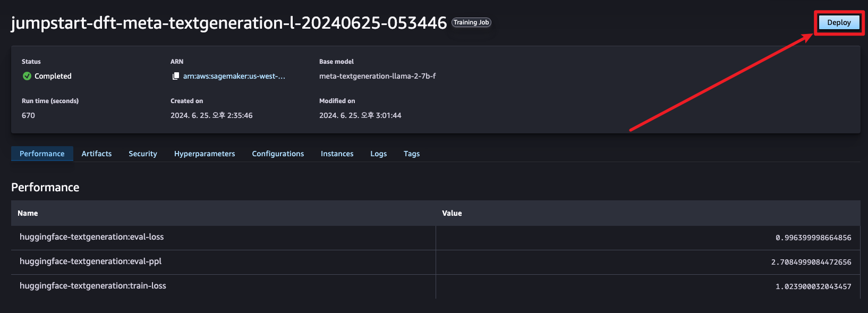Select the huggingface-textgeneration:eval-ppl row name
Screen dimensions: 868x313
[x=91, y=261]
